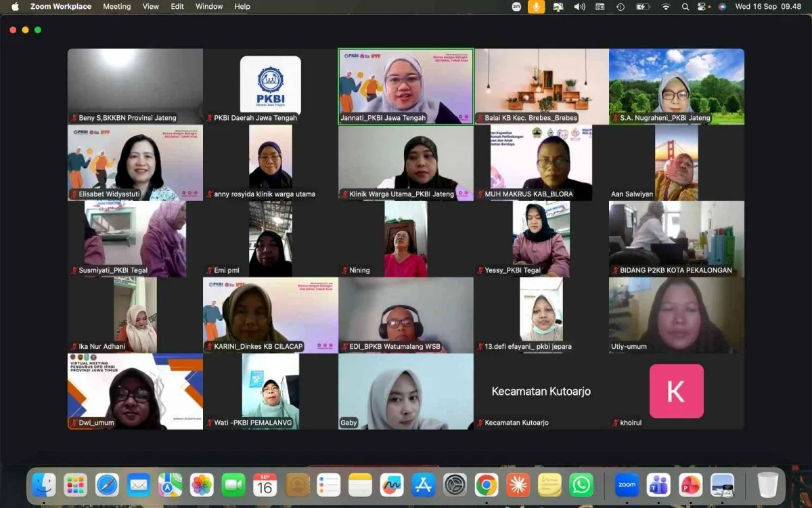Open screen mirroring menu bar icon
The image size is (812, 508).
tap(558, 7)
